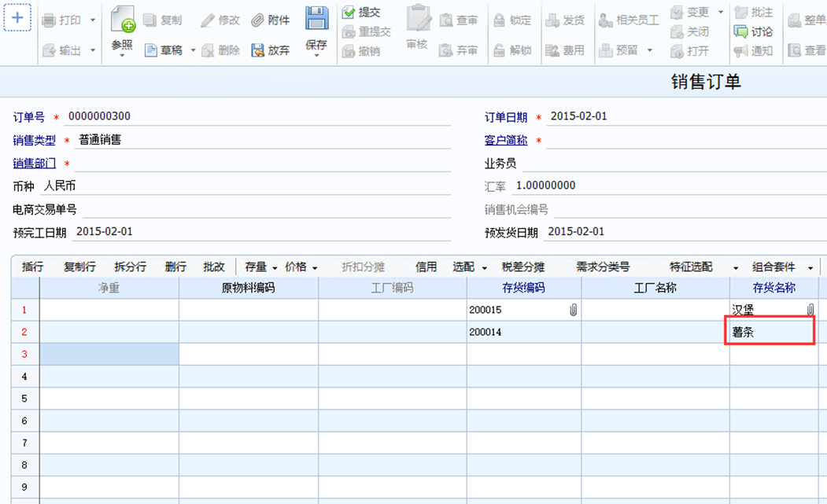Expand the 预留 dropdown arrow
Screen dimensions: 827x504
(x=650, y=50)
